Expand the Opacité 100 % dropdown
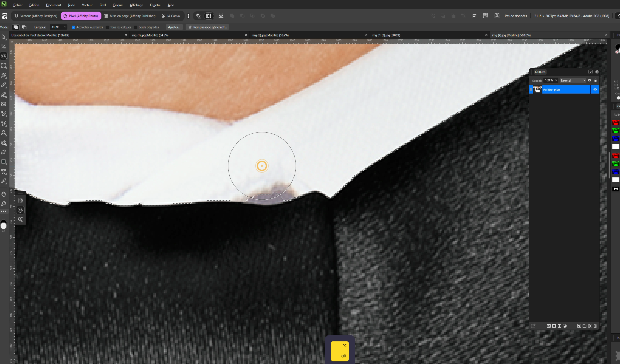 pos(556,81)
